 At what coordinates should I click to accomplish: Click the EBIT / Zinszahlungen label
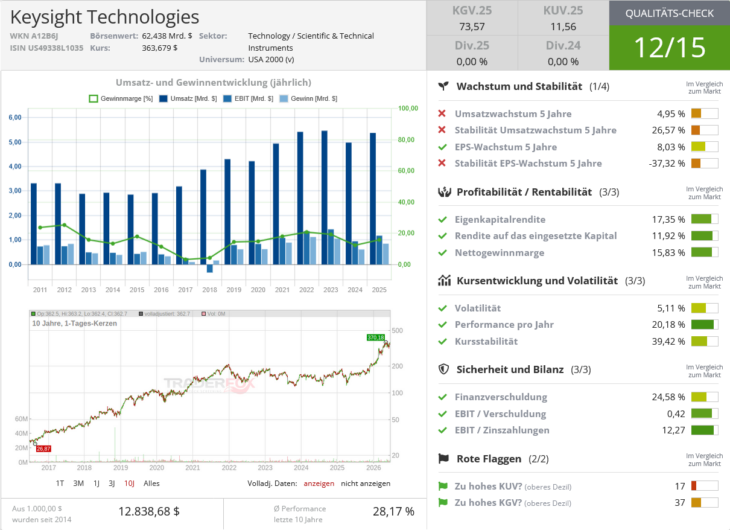502,430
